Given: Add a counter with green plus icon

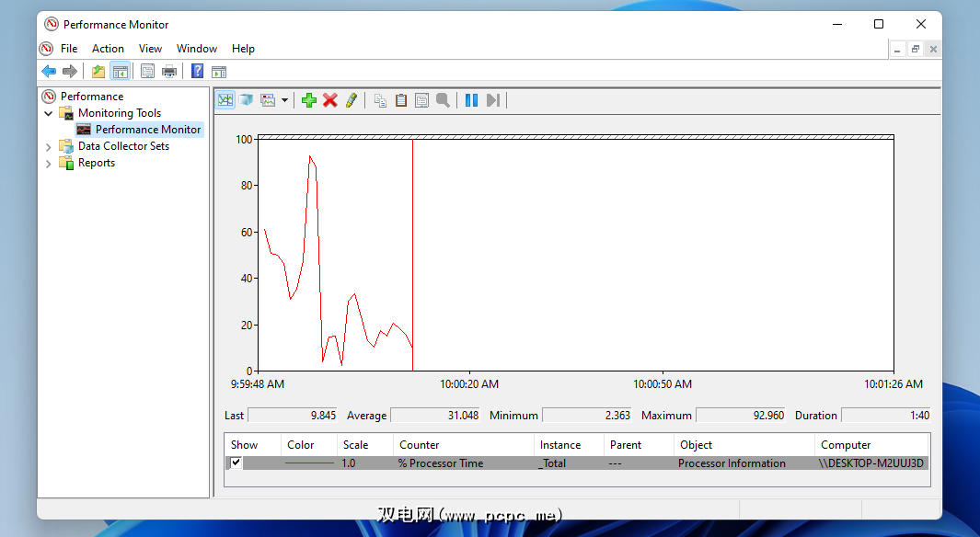Looking at the screenshot, I should click(x=309, y=100).
